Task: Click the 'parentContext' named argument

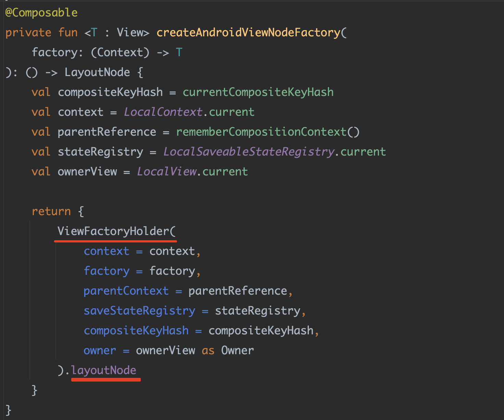Action: pos(126,291)
